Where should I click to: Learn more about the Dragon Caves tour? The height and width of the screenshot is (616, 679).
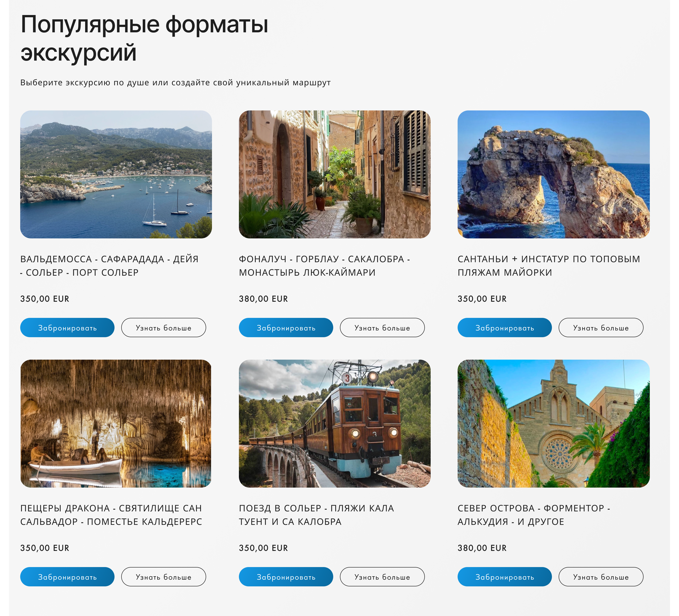163,576
